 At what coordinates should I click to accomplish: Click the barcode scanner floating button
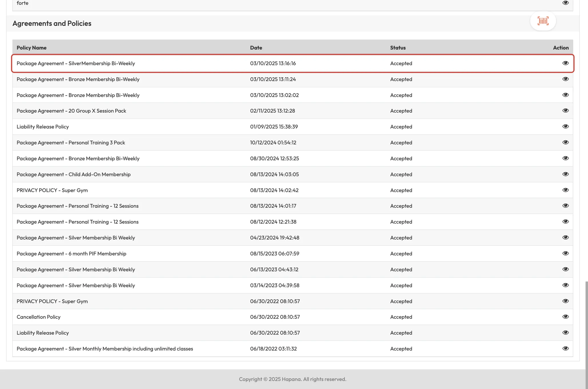[543, 21]
